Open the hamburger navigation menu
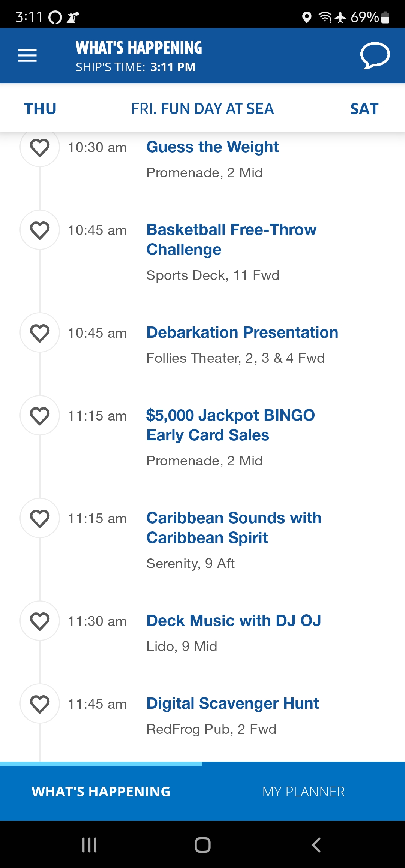 (x=27, y=55)
